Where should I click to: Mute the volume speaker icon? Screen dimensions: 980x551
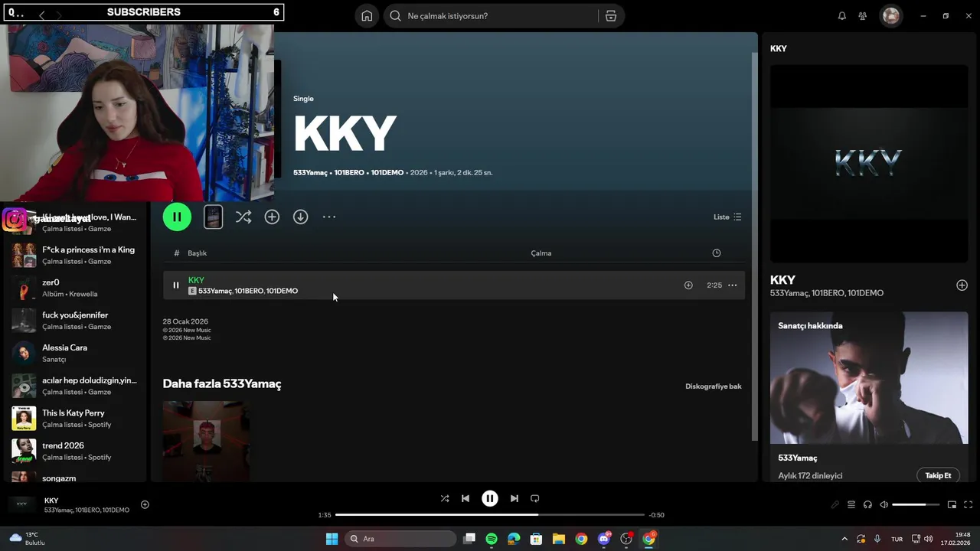pyautogui.click(x=884, y=504)
